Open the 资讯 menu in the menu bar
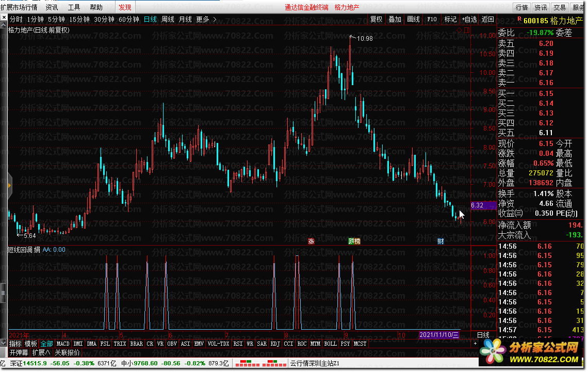 [x=52, y=7]
